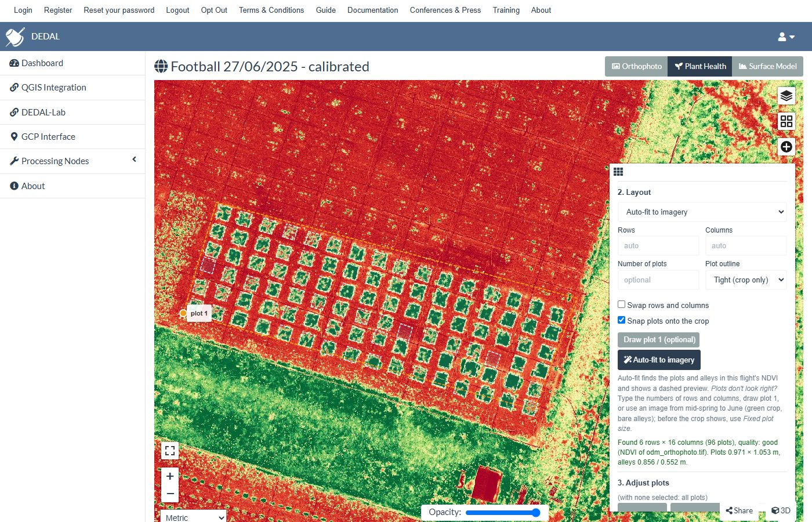Viewport: 812px width, 522px height.
Task: Click the plot grid tool icon
Action: [x=786, y=121]
